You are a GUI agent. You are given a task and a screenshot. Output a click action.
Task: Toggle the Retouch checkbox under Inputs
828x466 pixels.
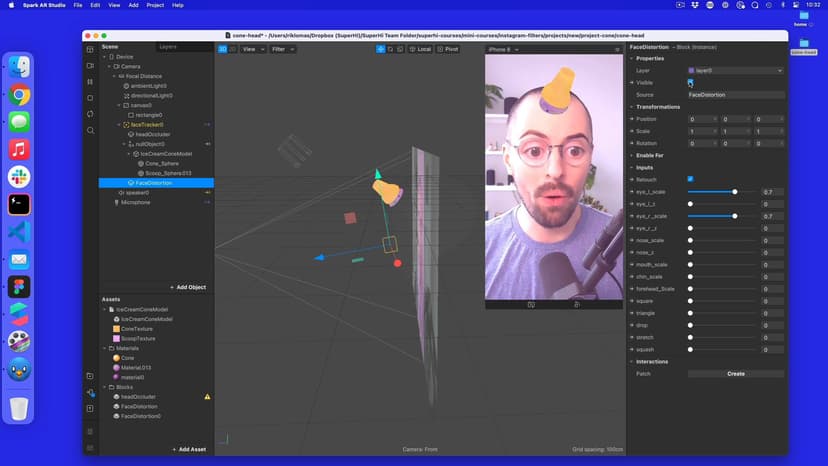[690, 180]
